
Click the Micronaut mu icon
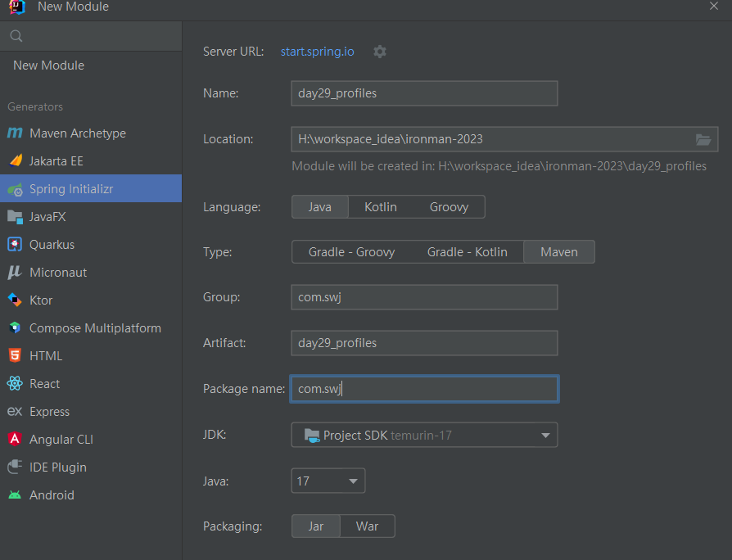pos(15,273)
